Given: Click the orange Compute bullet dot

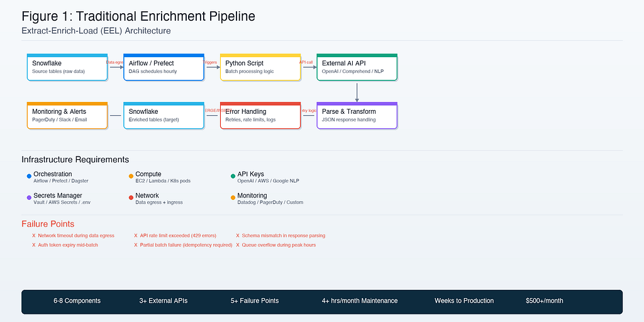Looking at the screenshot, I should [x=131, y=176].
